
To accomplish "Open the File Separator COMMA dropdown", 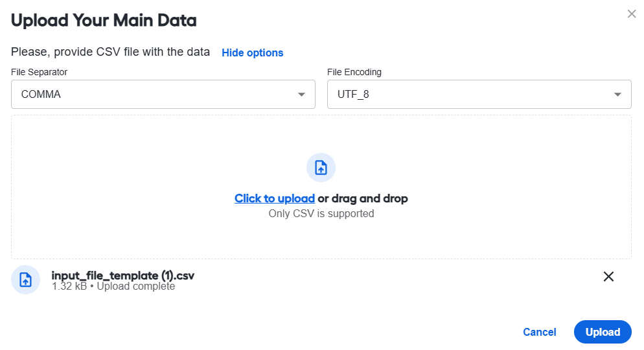I will pos(163,95).
